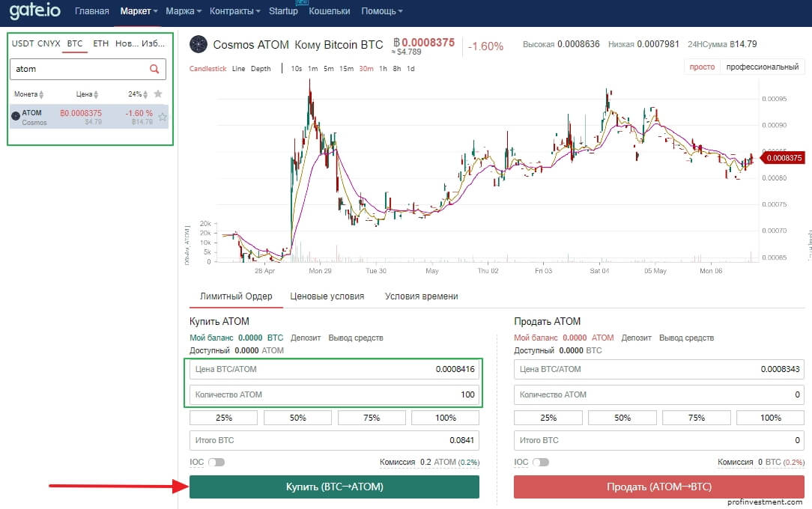This screenshot has width=812, height=509.
Task: Click buy Цена BTC/ATOM price field
Action: [x=335, y=369]
